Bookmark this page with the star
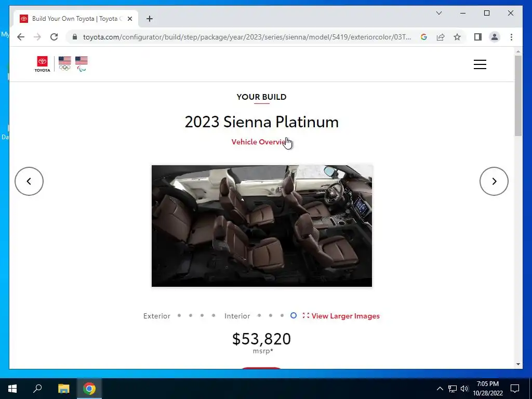Image resolution: width=532 pixels, height=399 pixels. pyautogui.click(x=457, y=37)
